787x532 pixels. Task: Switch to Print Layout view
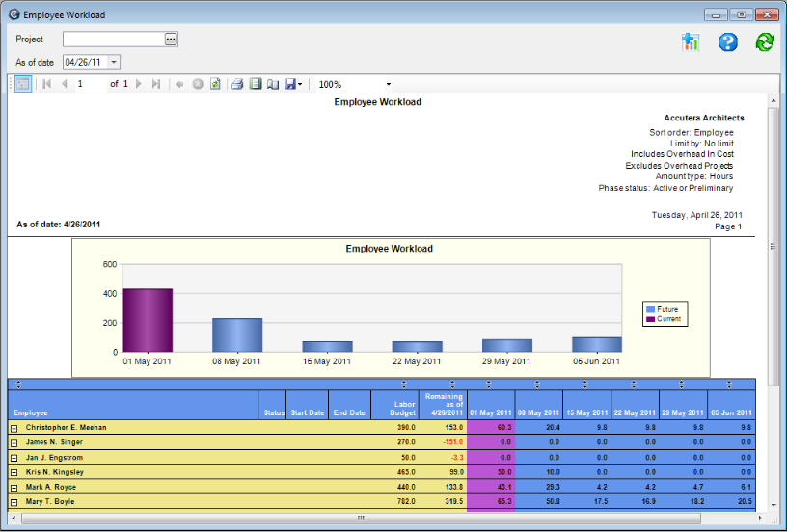(255, 84)
